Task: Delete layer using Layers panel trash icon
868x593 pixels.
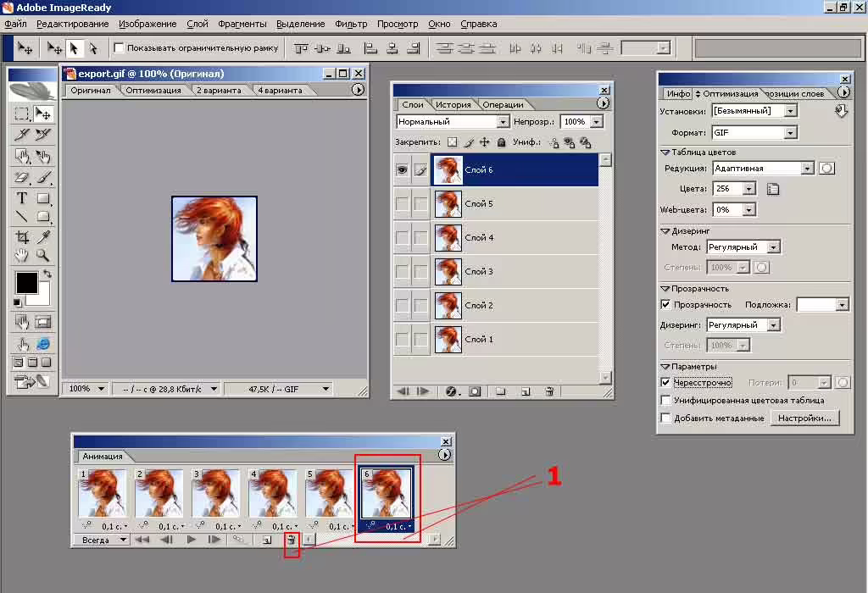Action: click(549, 391)
